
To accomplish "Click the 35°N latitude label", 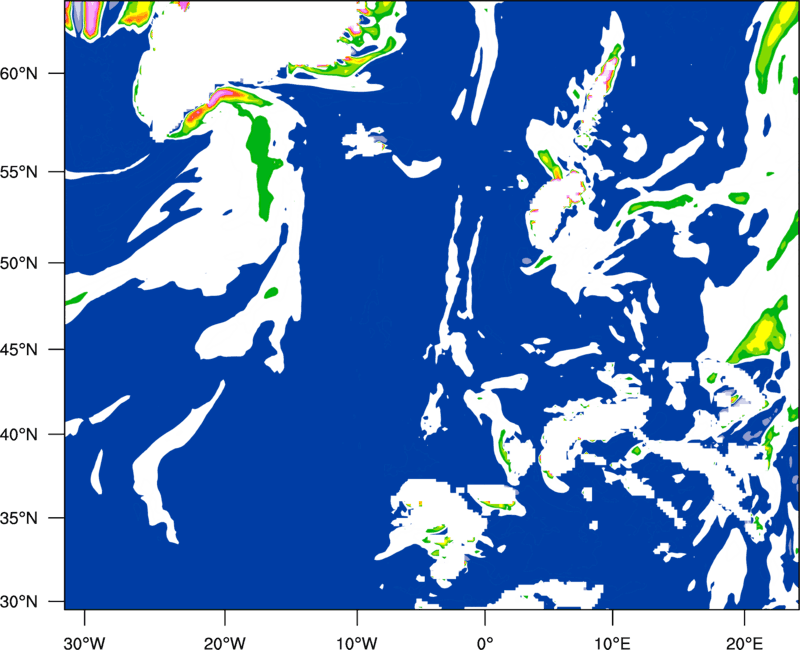I will 19,519.
